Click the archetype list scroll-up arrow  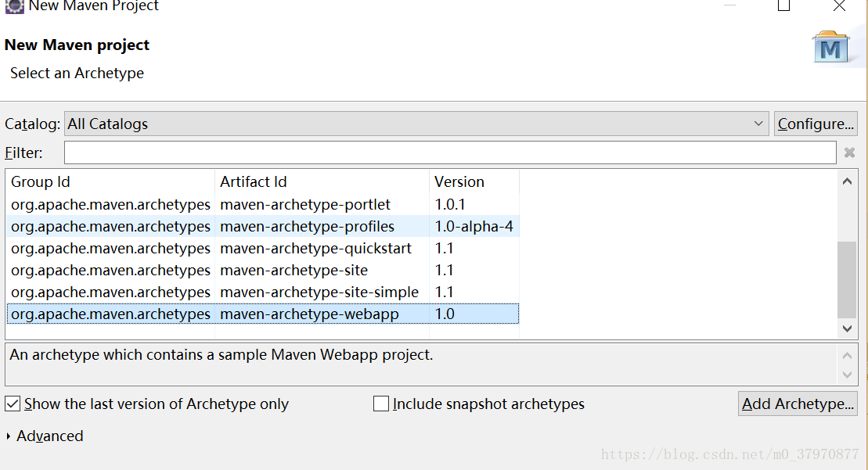click(x=847, y=181)
